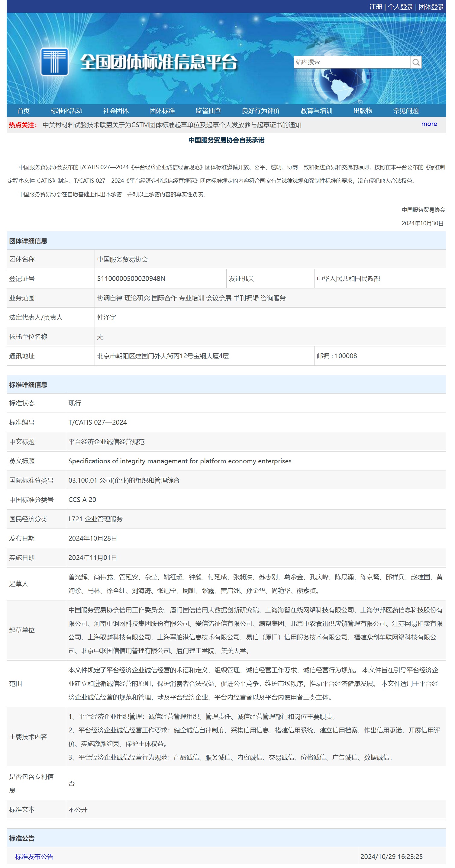Open the 注册 link
The width and height of the screenshot is (455, 868).
pyautogui.click(x=376, y=7)
